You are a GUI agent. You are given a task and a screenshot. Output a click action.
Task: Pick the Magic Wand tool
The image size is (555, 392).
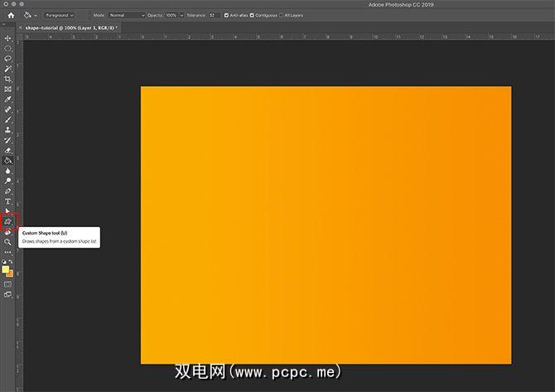click(8, 69)
